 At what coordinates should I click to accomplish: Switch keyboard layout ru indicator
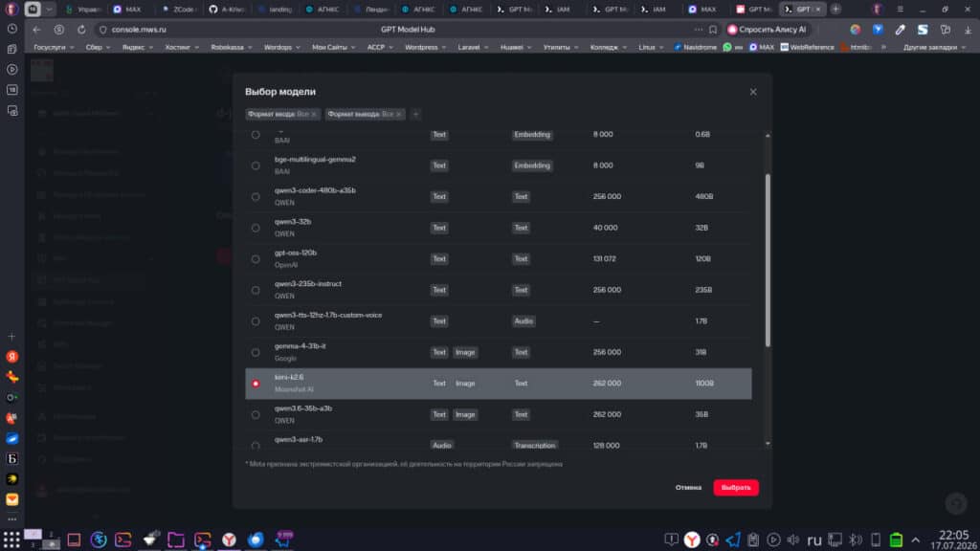(x=813, y=540)
